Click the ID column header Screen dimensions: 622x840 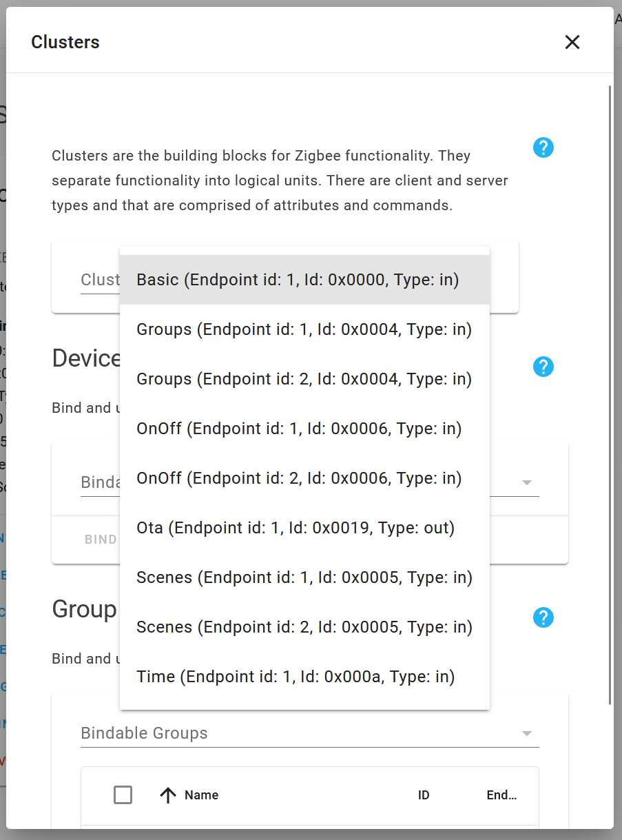click(x=424, y=795)
